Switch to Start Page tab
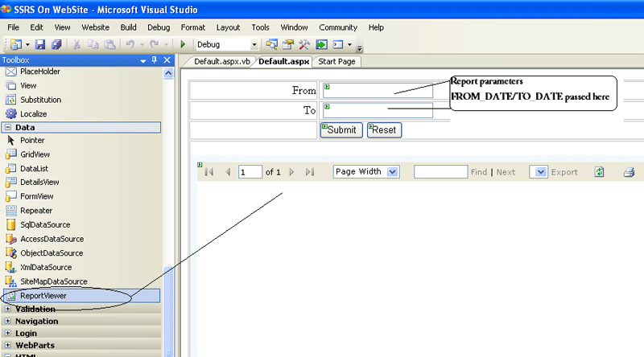This screenshot has width=644, height=357. (336, 62)
